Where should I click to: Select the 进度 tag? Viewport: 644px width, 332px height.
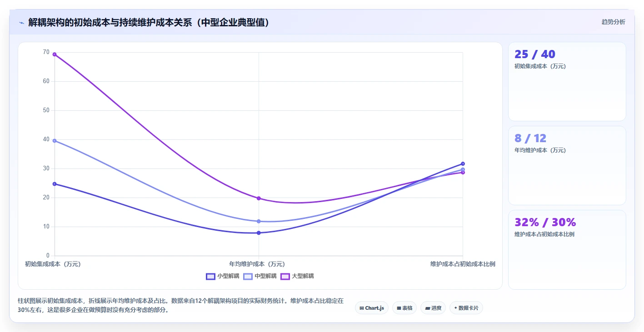[x=433, y=308]
